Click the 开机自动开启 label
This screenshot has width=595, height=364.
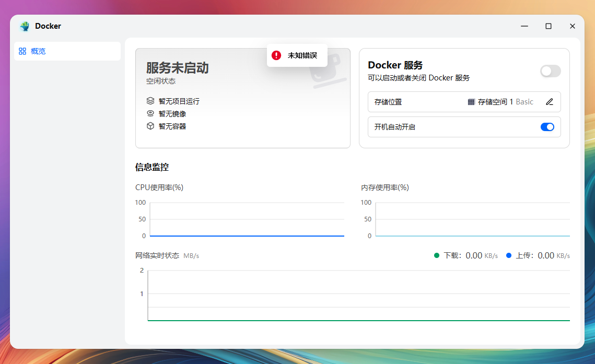pyautogui.click(x=394, y=127)
